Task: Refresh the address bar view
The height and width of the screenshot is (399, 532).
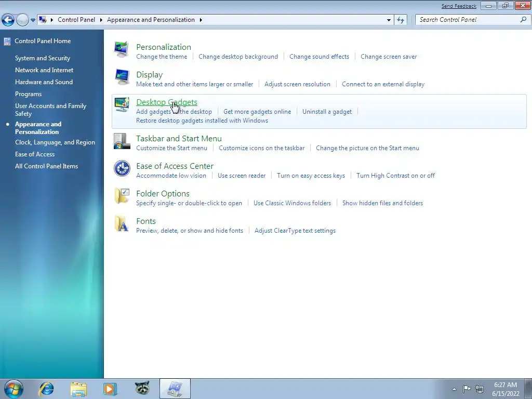Action: (401, 20)
